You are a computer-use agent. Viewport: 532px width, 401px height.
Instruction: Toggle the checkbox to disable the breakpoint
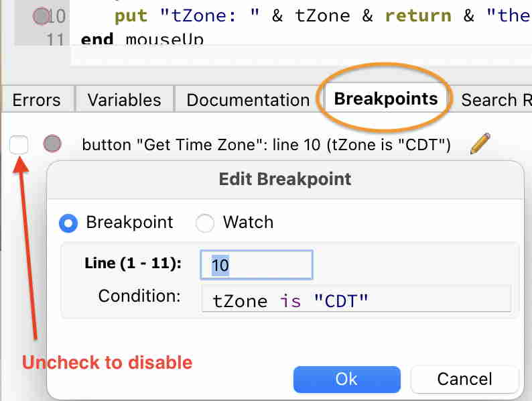click(19, 144)
